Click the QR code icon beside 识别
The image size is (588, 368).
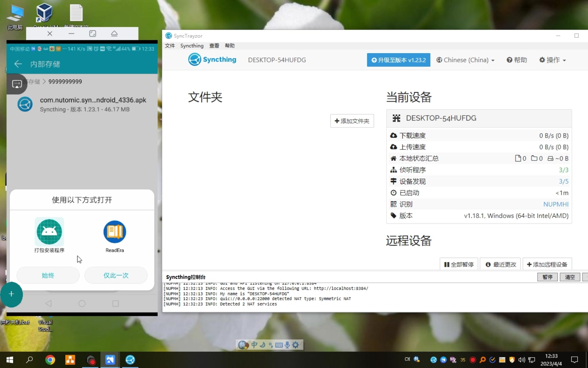(x=394, y=204)
